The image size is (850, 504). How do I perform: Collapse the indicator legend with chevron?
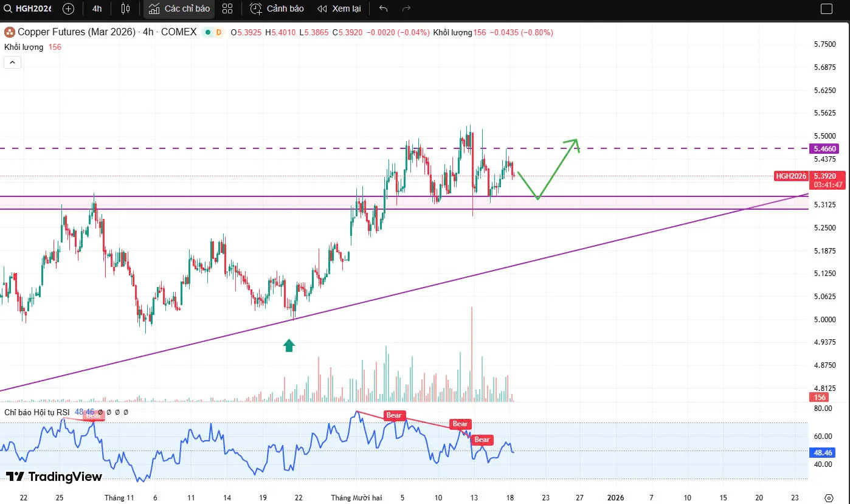13,62
